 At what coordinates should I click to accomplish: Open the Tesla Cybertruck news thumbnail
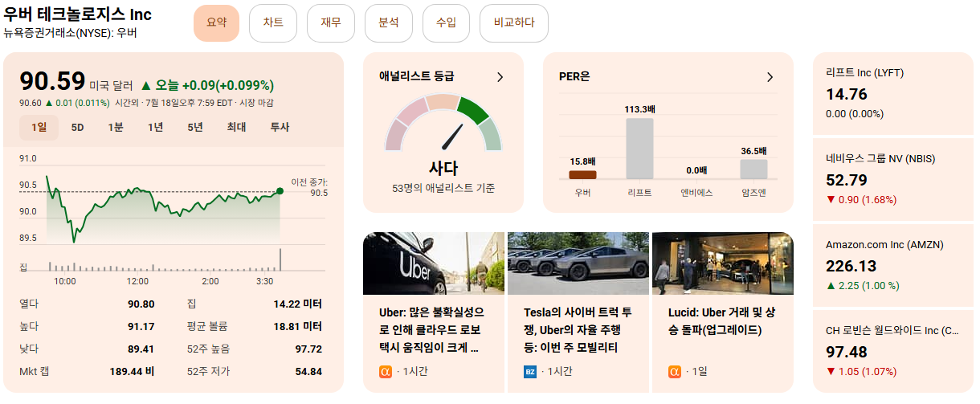(x=578, y=263)
